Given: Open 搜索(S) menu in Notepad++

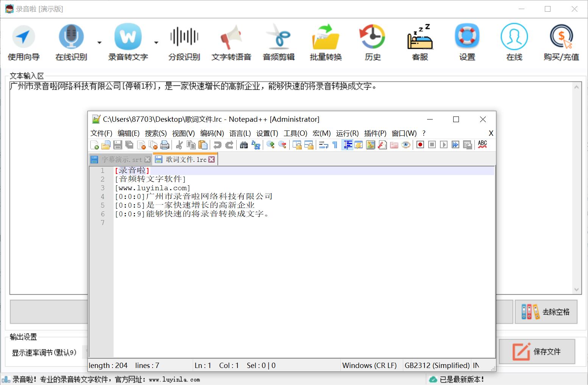Looking at the screenshot, I should 156,133.
